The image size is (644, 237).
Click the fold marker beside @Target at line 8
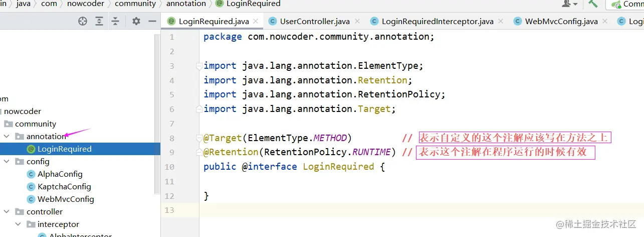(199, 138)
